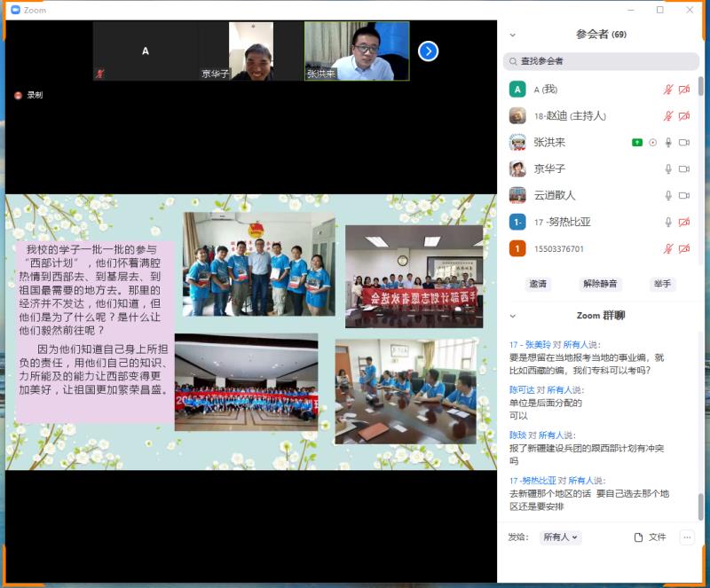
Task: Toggle my microphone mute icon in list
Action: pos(668,89)
